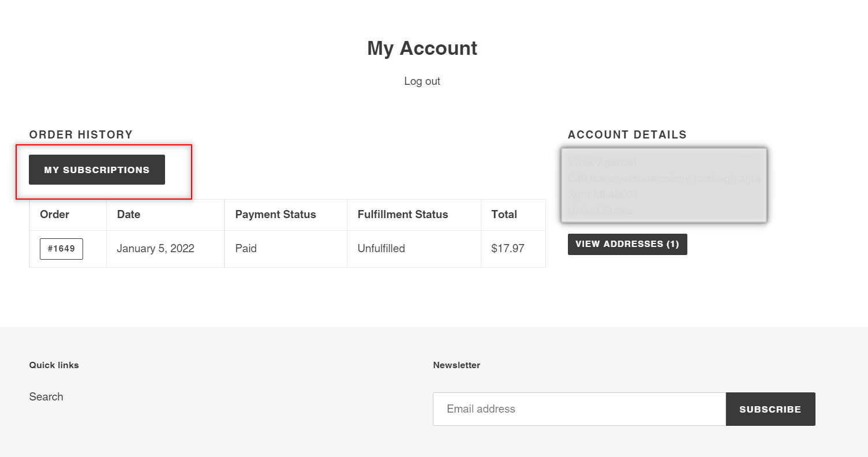Click the January 5, 2022 date cell
The image size is (868, 457).
pos(156,249)
